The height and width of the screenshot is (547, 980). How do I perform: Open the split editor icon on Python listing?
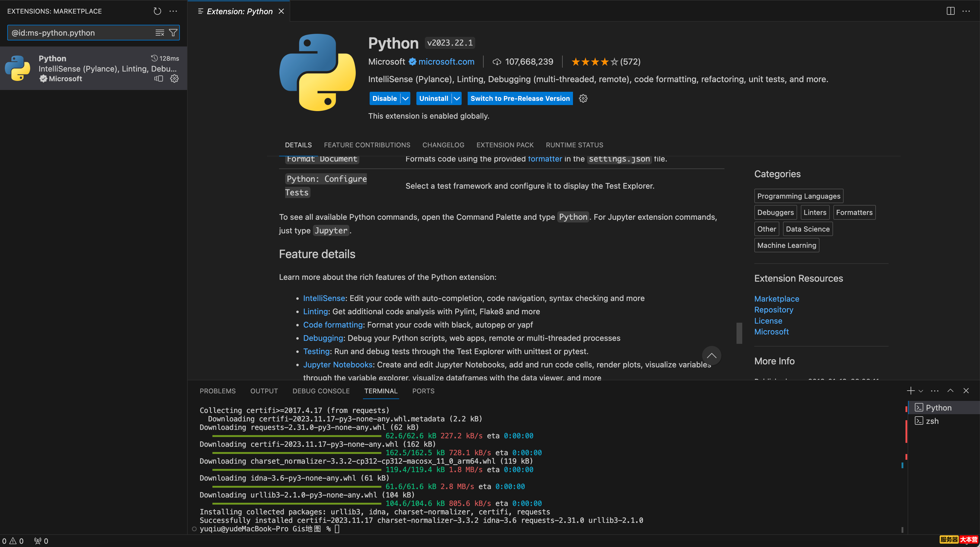pyautogui.click(x=159, y=79)
